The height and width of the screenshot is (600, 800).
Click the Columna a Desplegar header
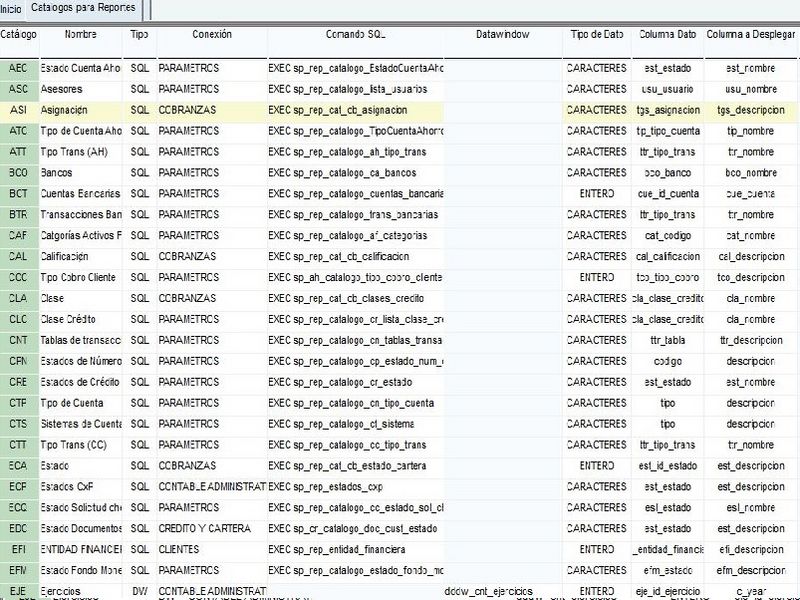tap(751, 35)
